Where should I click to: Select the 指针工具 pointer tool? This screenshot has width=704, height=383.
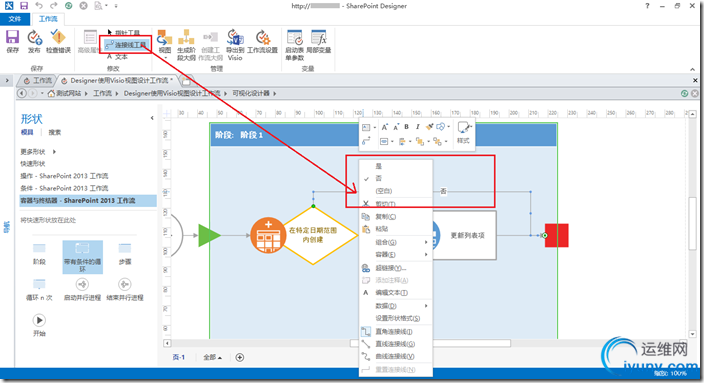(123, 33)
